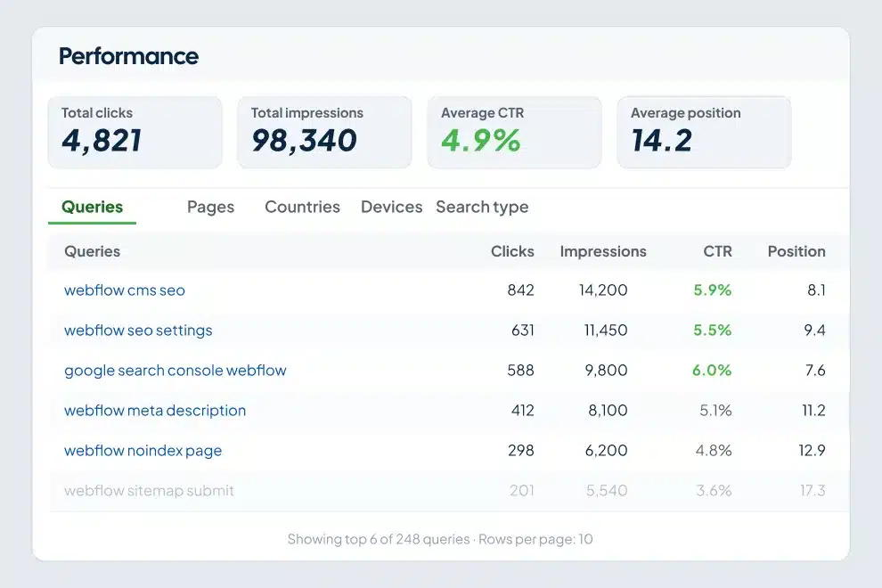Open the 'webflow sitemap submit' query

coord(149,491)
